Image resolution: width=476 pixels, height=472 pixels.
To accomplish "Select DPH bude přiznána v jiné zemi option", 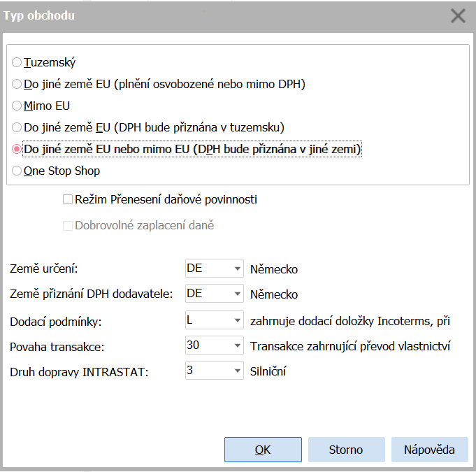I will tap(17, 150).
